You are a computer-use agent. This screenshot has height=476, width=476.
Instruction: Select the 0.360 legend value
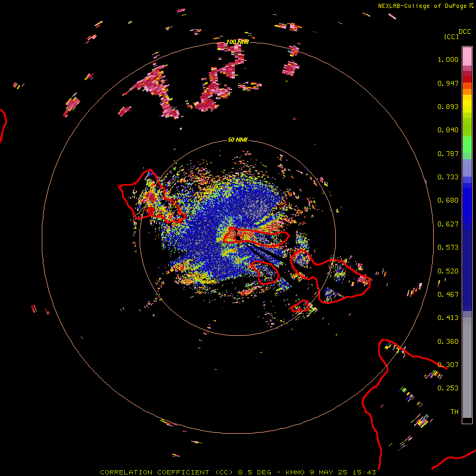pyautogui.click(x=448, y=342)
